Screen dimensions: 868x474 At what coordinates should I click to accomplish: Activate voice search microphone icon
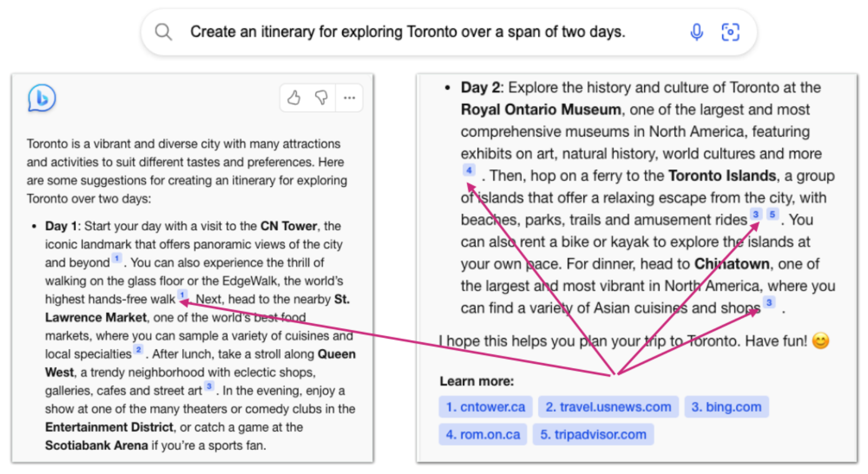696,32
